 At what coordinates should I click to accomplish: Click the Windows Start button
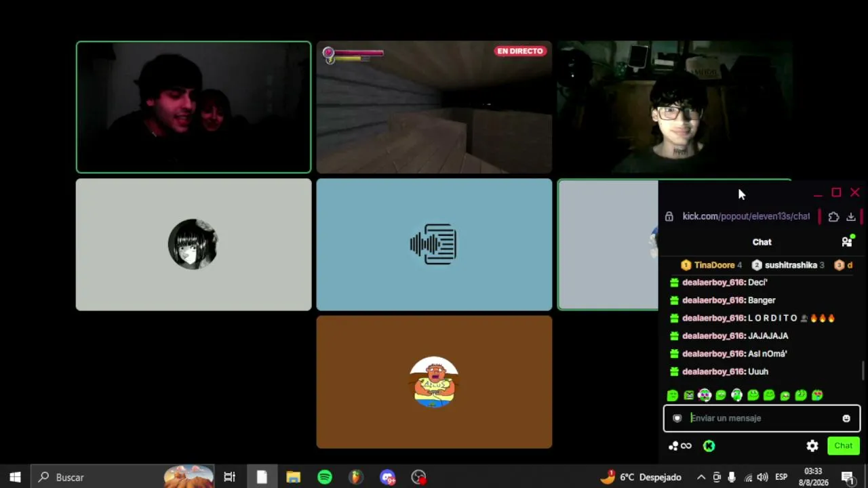tap(15, 477)
